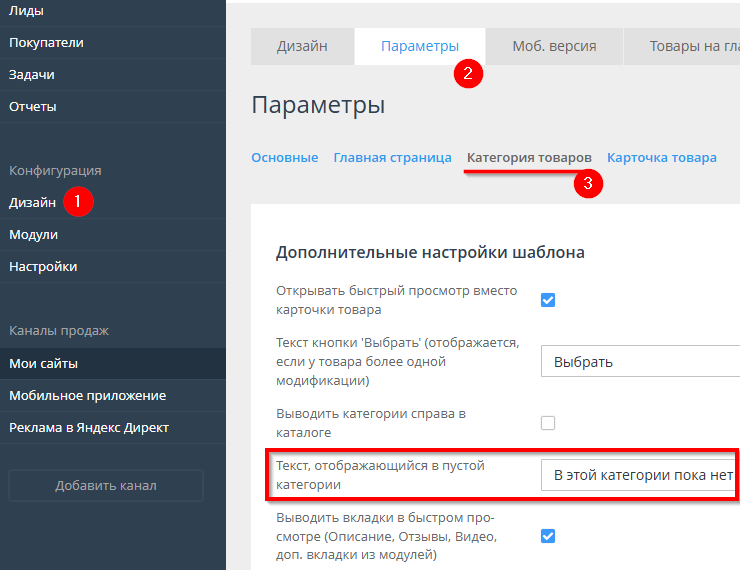Click the Добавить канал button

(105, 486)
